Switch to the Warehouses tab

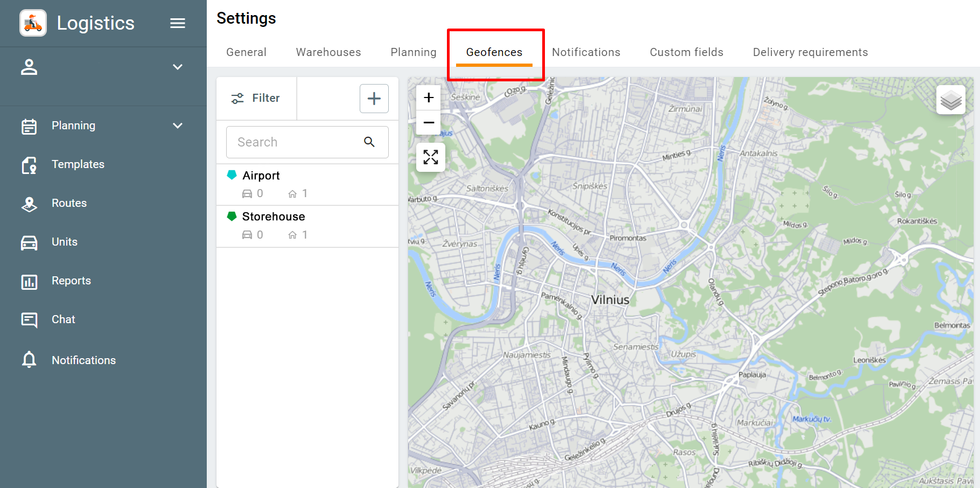328,52
